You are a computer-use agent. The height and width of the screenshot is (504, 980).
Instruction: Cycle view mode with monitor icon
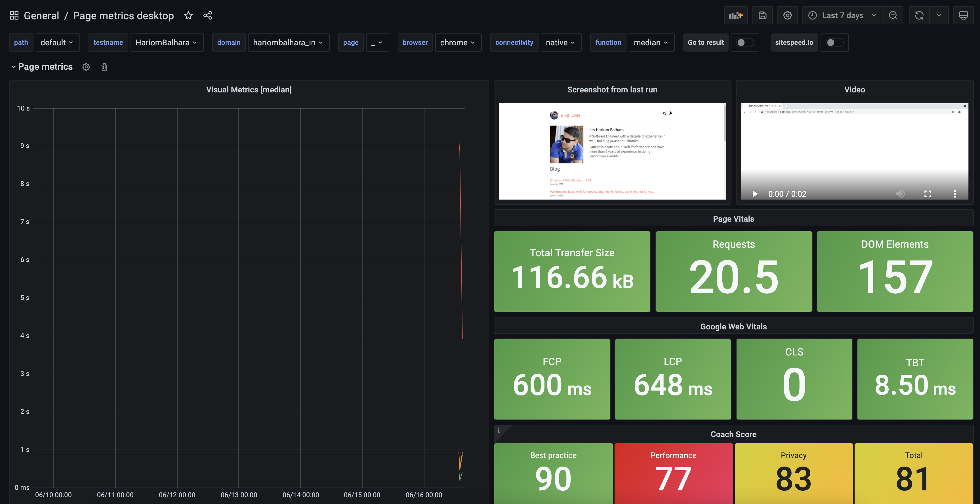[963, 16]
